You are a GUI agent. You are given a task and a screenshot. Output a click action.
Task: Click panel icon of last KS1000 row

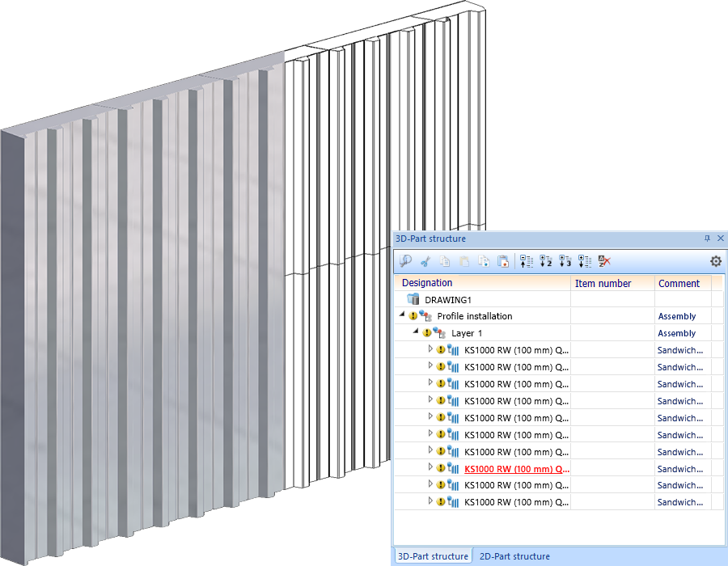tap(453, 502)
